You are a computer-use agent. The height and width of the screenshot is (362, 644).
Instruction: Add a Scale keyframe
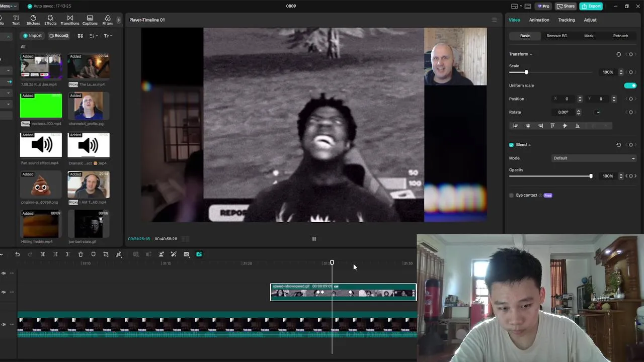pos(631,72)
